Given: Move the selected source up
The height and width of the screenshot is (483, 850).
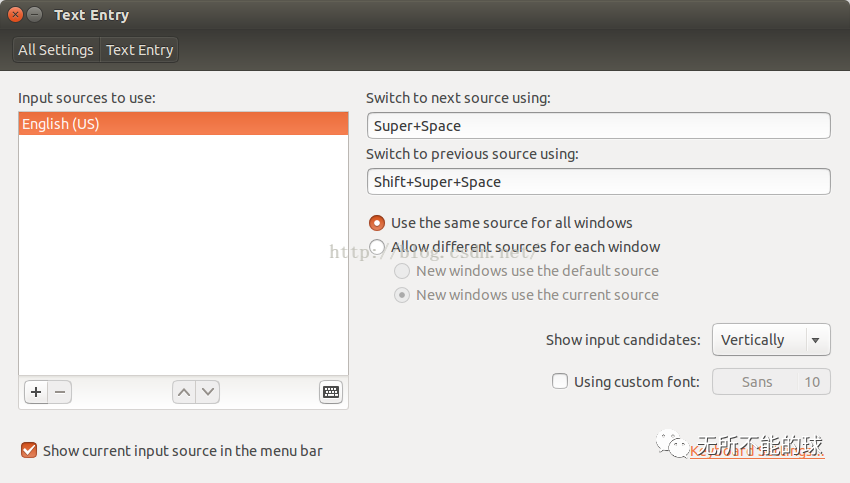Looking at the screenshot, I should click(x=183, y=392).
